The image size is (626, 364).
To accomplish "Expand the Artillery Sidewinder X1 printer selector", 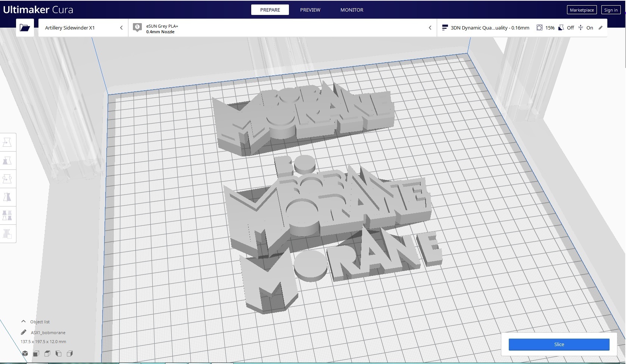I will (x=83, y=28).
